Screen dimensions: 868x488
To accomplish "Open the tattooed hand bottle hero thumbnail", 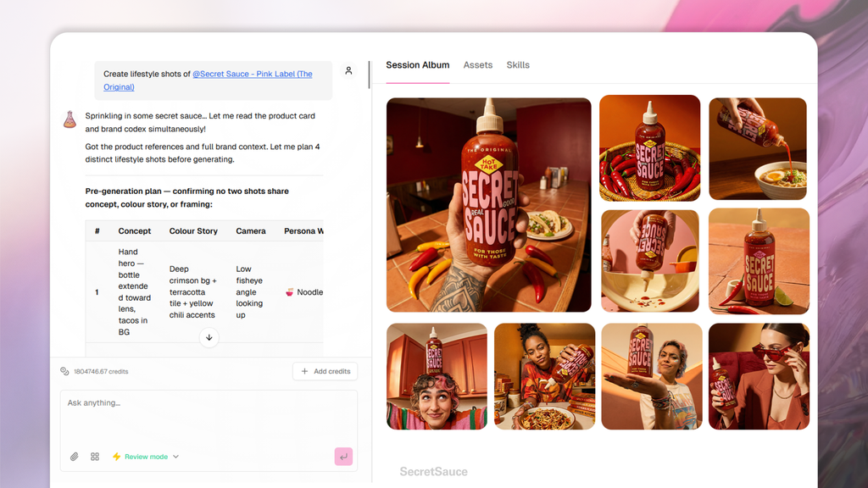I will (x=488, y=203).
